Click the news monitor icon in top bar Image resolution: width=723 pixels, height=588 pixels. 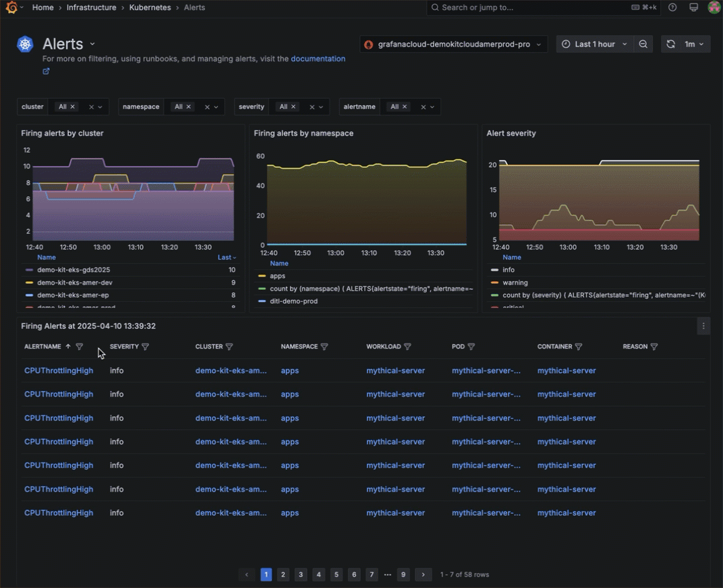tap(693, 7)
